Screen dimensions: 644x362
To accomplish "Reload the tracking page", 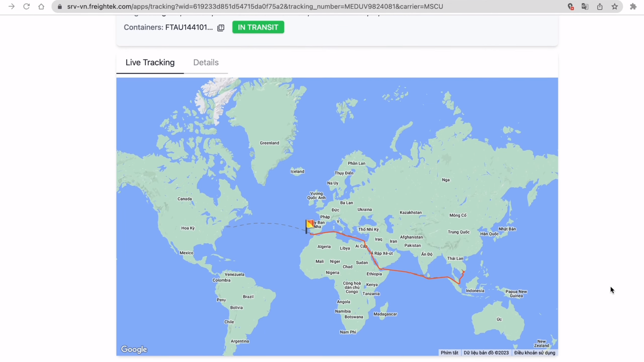I will pos(26,6).
